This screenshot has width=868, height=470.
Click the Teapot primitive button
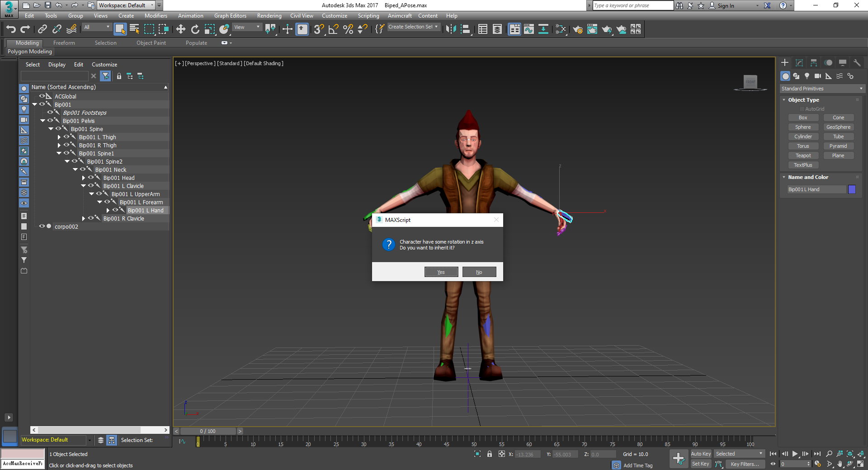(x=803, y=155)
